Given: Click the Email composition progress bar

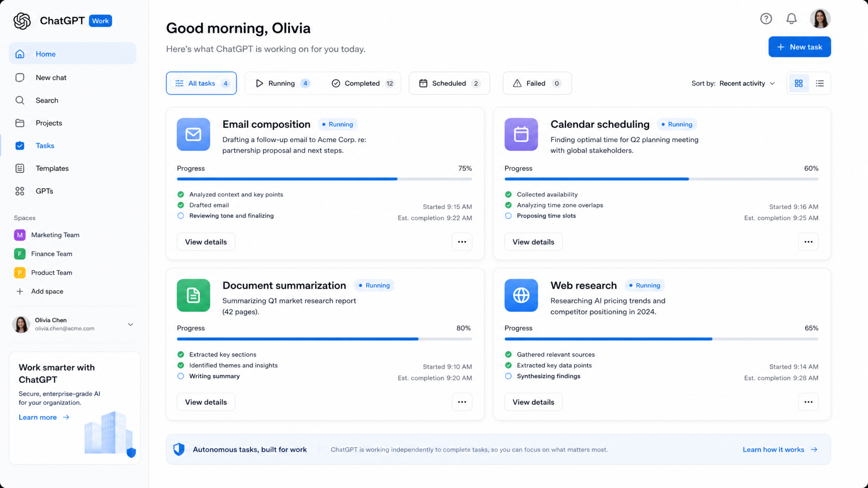Looking at the screenshot, I should (324, 179).
